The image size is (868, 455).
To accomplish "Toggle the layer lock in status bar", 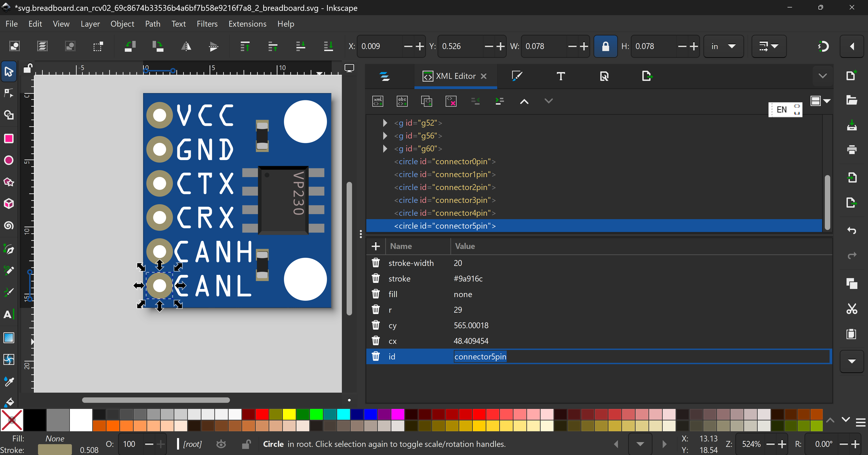I will pyautogui.click(x=246, y=444).
